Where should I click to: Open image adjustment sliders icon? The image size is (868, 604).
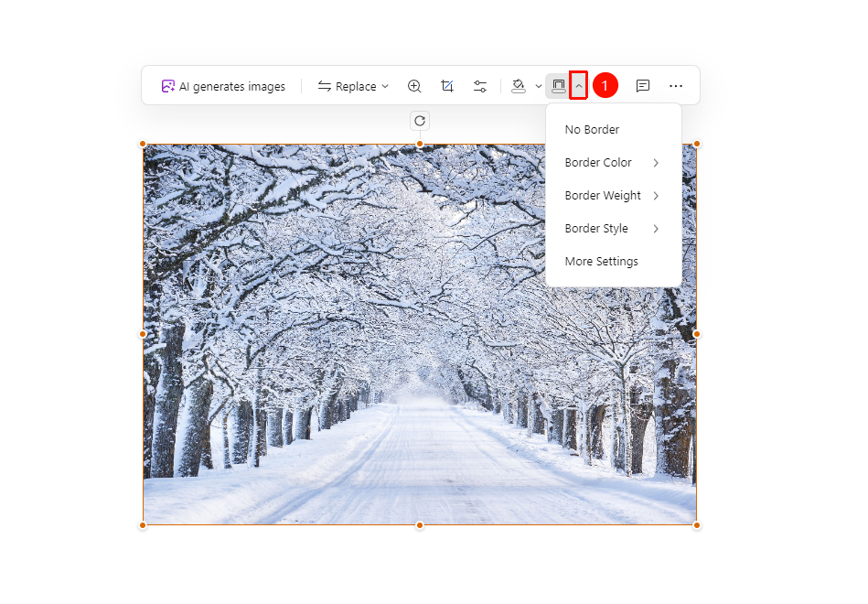coord(480,86)
